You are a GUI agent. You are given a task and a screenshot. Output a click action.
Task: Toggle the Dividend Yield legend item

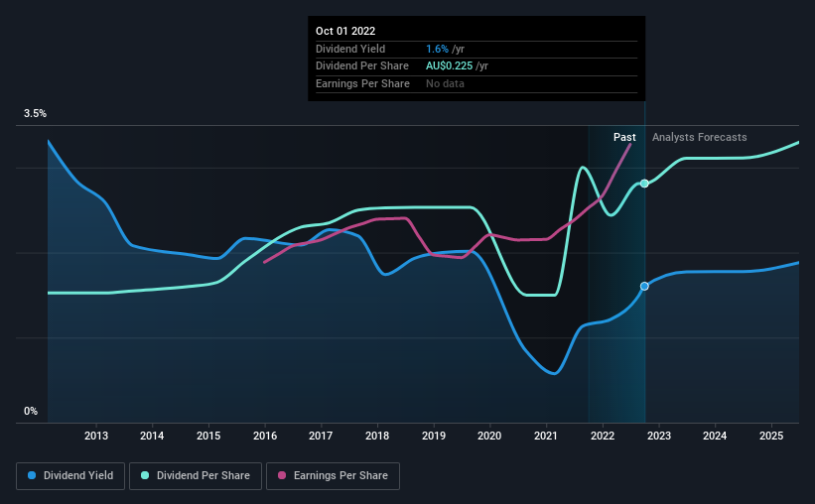click(69, 476)
